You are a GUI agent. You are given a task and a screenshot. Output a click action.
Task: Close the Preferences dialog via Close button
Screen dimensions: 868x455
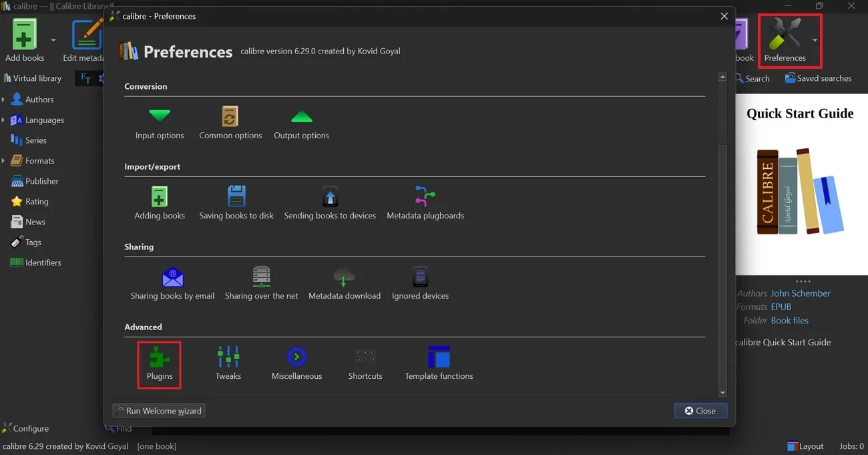tap(700, 411)
